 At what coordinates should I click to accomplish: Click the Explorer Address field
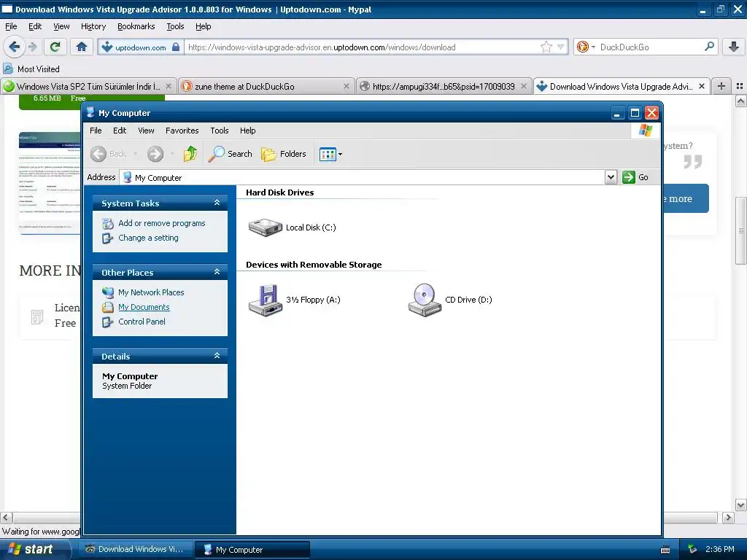(362, 177)
